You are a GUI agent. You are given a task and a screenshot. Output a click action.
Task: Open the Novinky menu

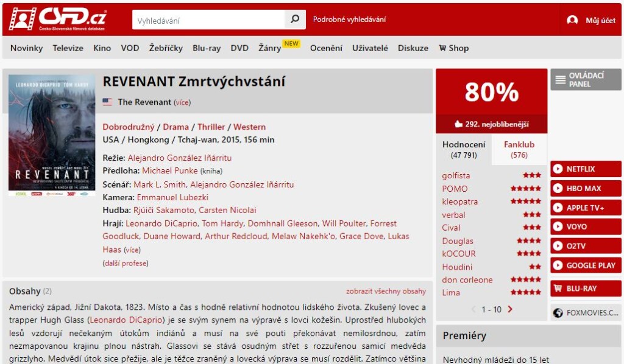tap(27, 48)
